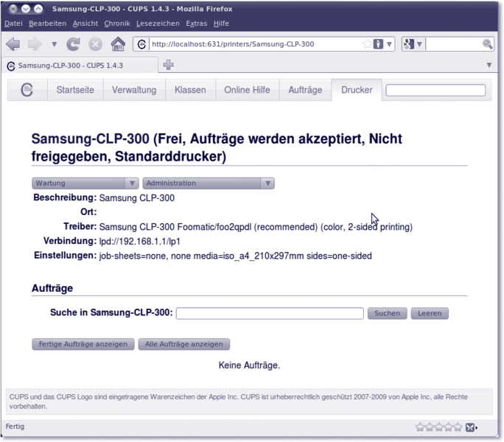
Task: Click the browser Back arrow button
Action: (13, 44)
